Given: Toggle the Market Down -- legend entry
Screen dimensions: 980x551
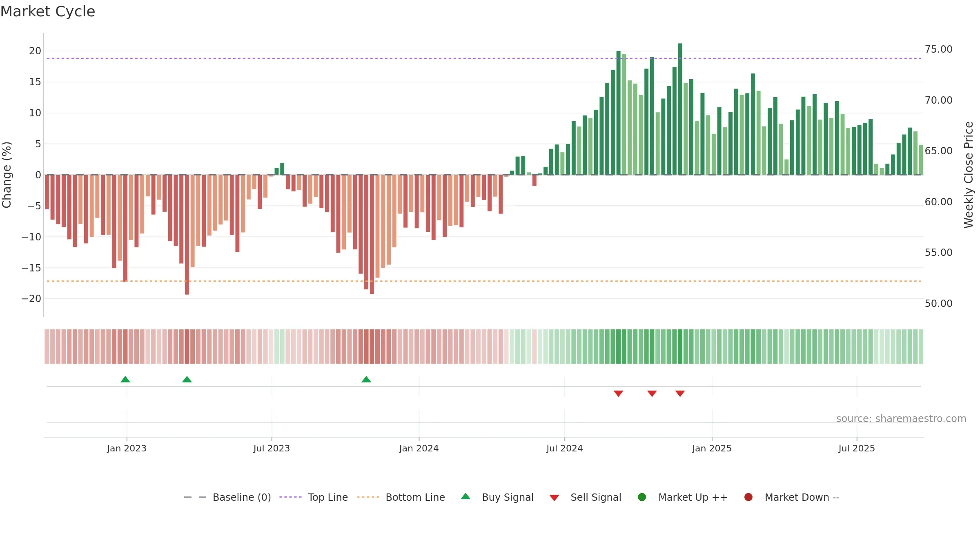Looking at the screenshot, I should coord(792,497).
